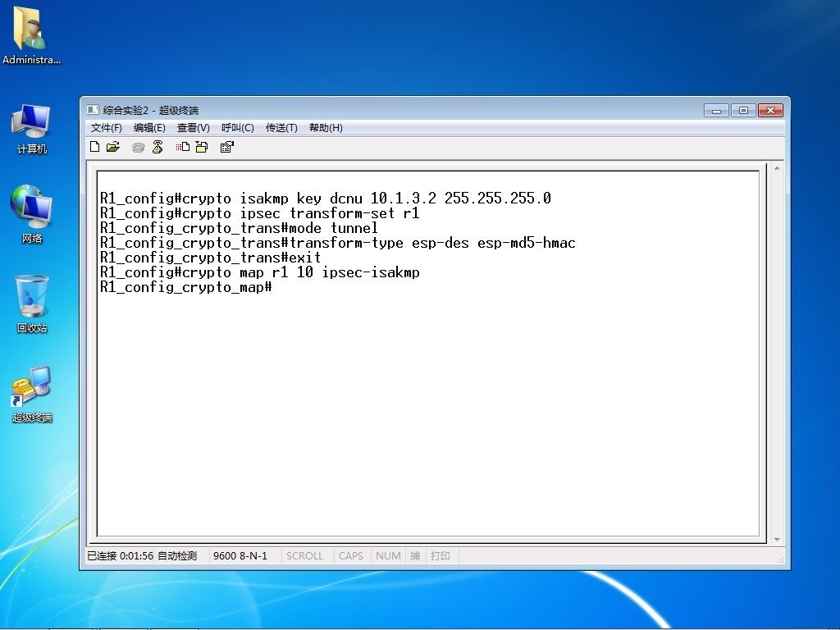
Task: Click the HyperTerminal window title icon
Action: [93, 110]
